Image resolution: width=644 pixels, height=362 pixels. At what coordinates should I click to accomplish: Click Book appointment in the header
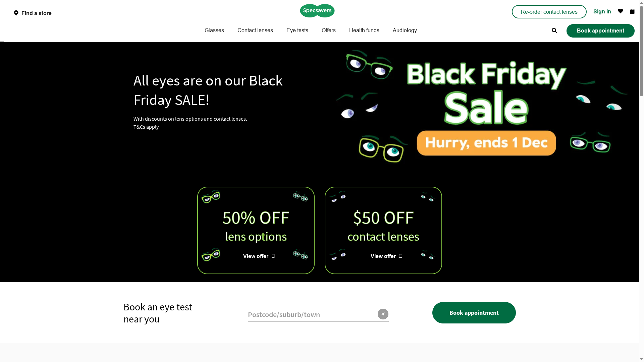tap(600, 31)
